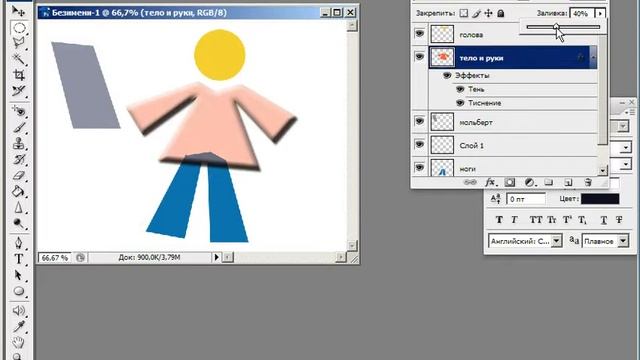Select the Ellipse shape tool
This screenshot has width=640, height=360.
(x=19, y=291)
